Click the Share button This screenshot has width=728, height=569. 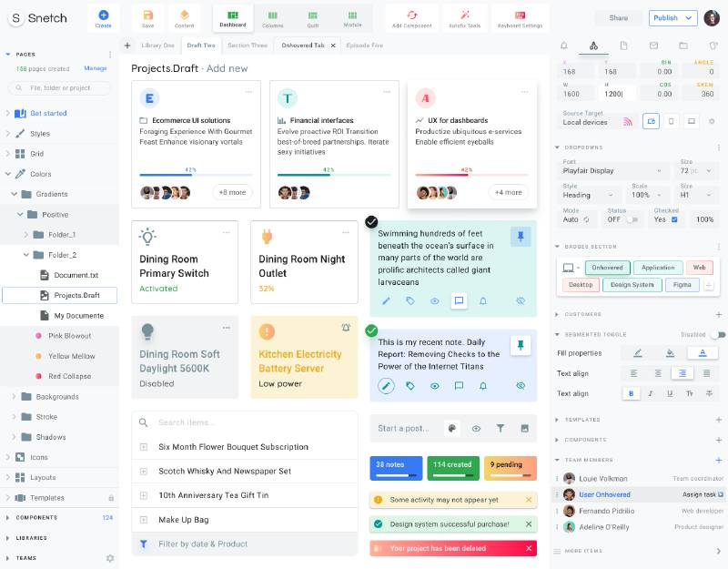coord(618,17)
